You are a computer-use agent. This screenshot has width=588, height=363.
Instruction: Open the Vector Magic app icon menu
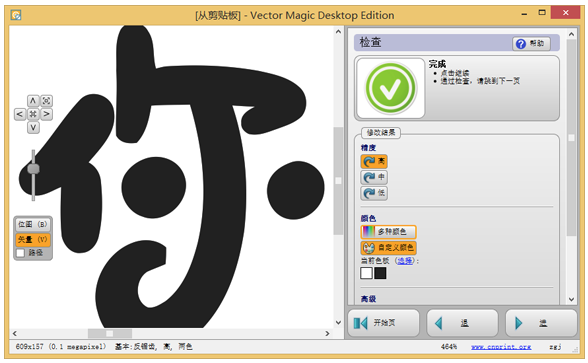pyautogui.click(x=16, y=15)
